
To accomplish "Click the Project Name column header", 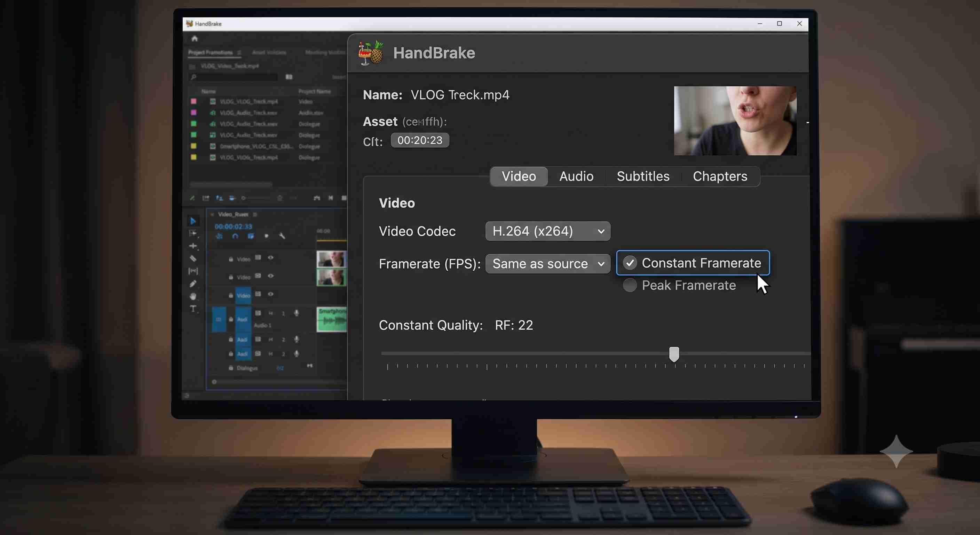I will tap(315, 91).
